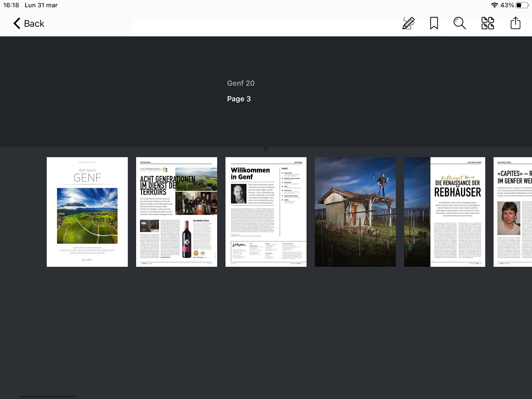The width and height of the screenshot is (532, 399).
Task: Open the 'Acht Generationen' advertorial page thumbnail
Action: click(x=177, y=212)
